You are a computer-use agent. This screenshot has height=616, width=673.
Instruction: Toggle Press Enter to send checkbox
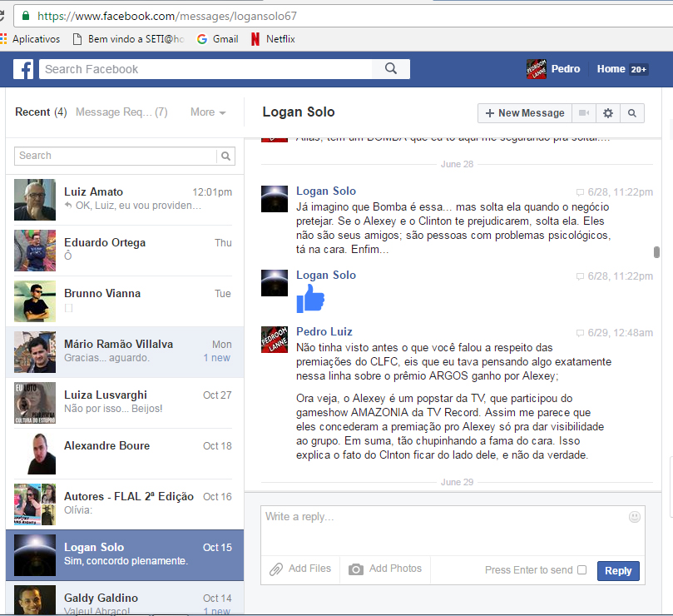(x=581, y=569)
